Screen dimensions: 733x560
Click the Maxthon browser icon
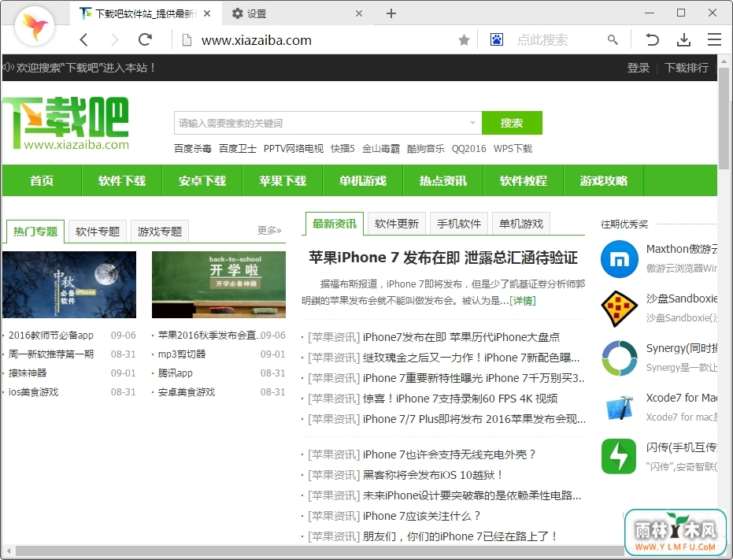pos(620,258)
